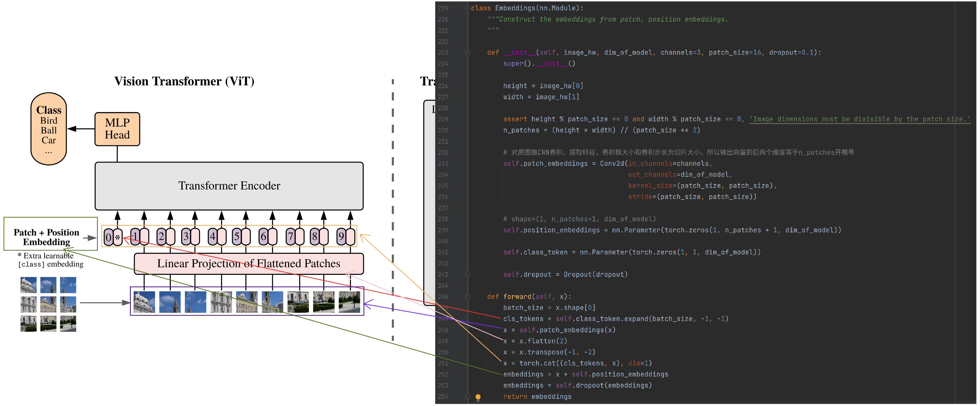Screen dimensions: 980x406
Task: Click the MLP Head box in diagram
Action: click(x=117, y=129)
